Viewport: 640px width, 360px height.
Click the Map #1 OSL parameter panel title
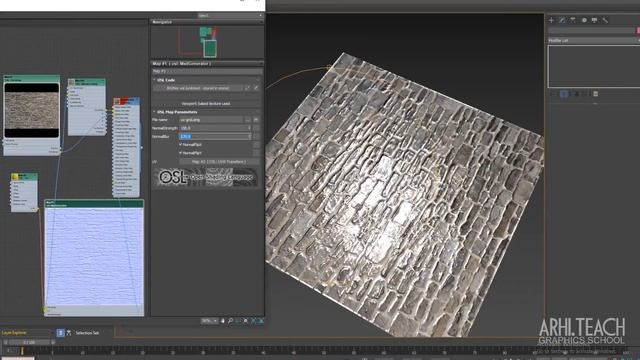pyautogui.click(x=207, y=64)
